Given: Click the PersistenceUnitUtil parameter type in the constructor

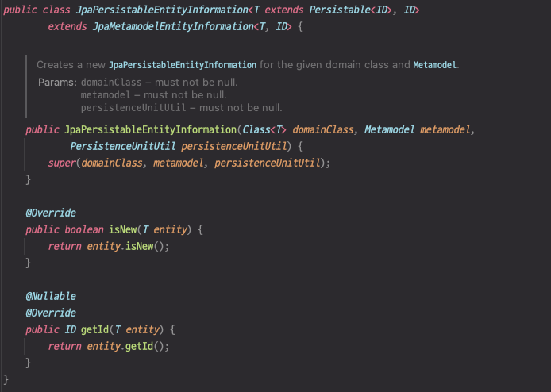Looking at the screenshot, I should pos(122,147).
